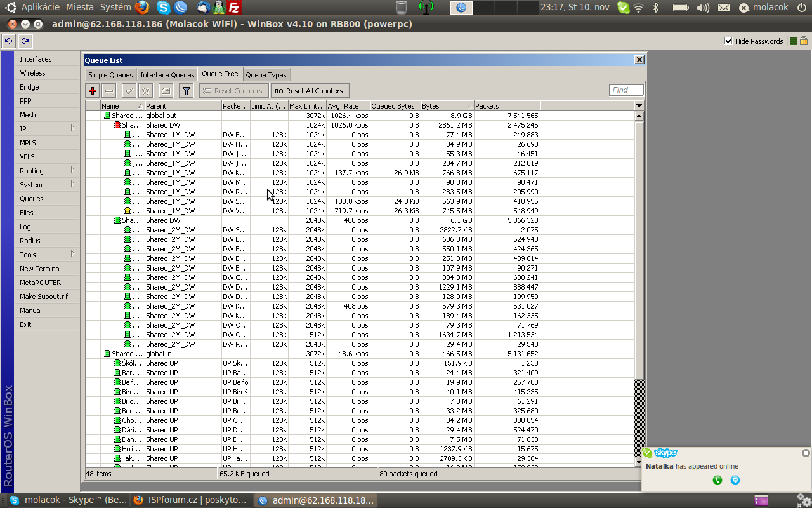Open the Systém panel menu
This screenshot has width=812, height=508.
pos(116,8)
